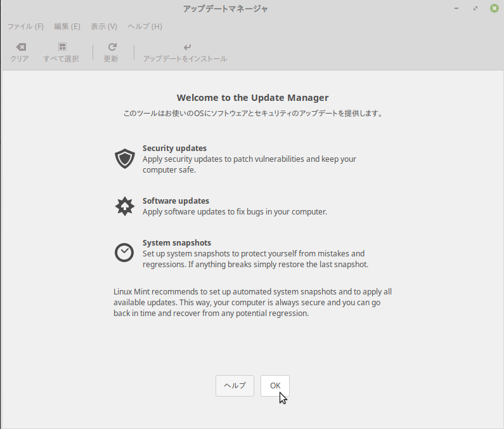This screenshot has height=429, width=504.
Task: Click the Software updates title text
Action: click(176, 201)
